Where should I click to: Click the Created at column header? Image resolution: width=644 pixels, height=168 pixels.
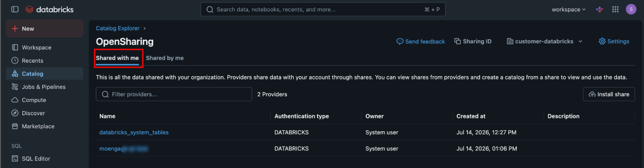coord(471,116)
